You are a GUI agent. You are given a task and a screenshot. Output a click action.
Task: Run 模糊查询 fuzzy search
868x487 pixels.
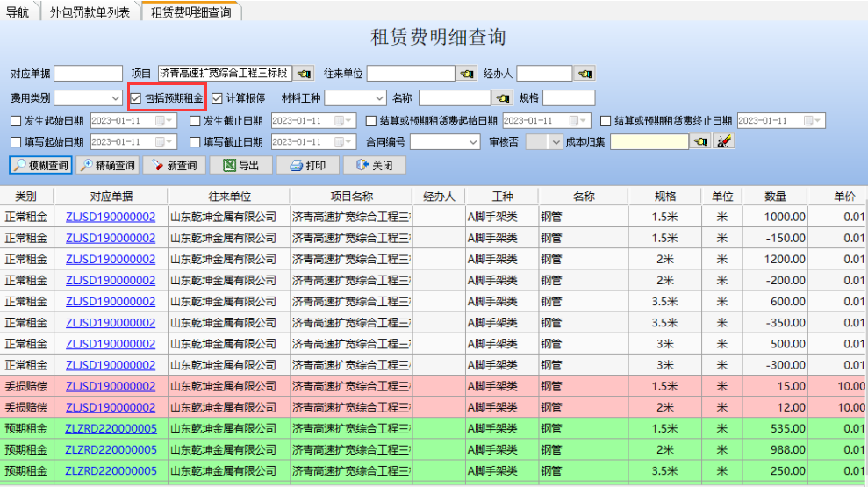click(x=40, y=165)
